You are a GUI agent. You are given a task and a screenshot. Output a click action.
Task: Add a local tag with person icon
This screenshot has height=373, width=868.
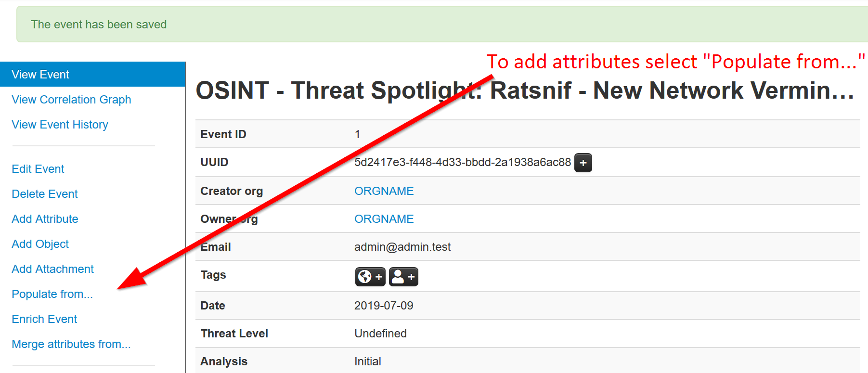coord(403,277)
